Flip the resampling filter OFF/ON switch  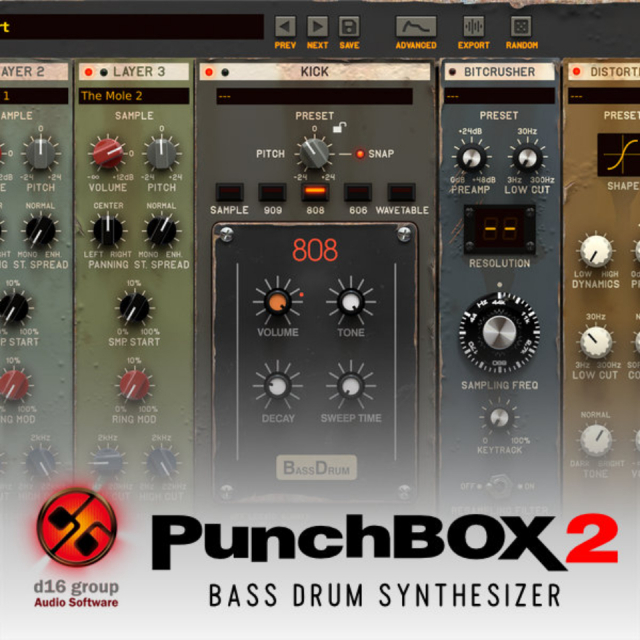point(498,486)
